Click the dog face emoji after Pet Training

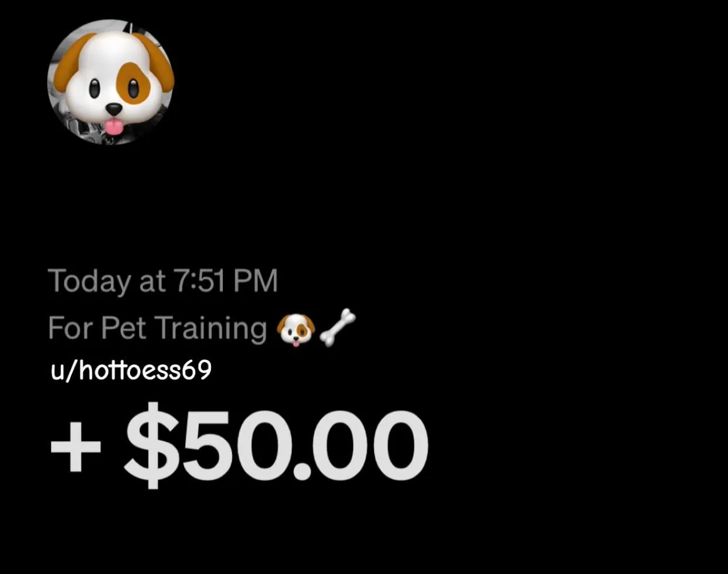(296, 329)
